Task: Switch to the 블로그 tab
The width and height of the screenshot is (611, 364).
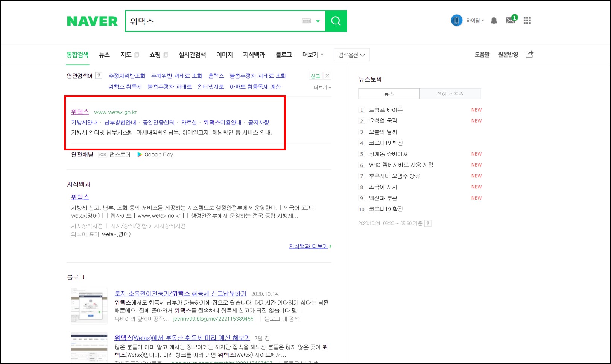Action: tap(284, 55)
